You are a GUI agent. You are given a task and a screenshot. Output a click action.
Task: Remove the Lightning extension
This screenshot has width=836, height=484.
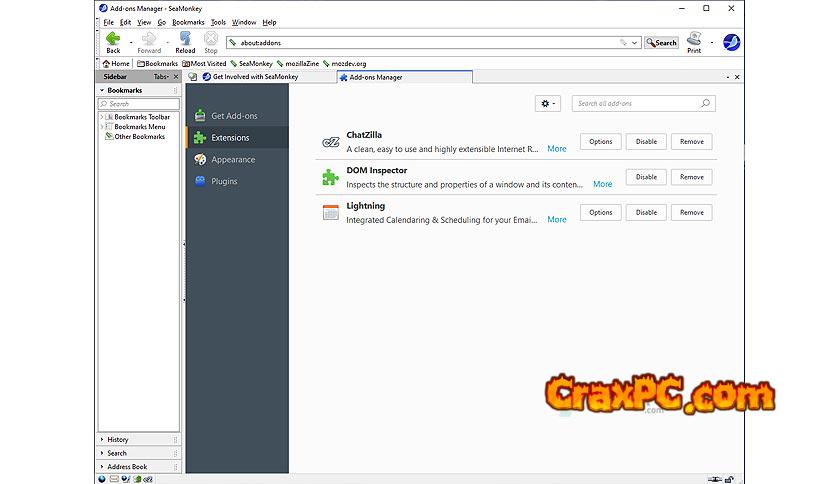(x=692, y=212)
